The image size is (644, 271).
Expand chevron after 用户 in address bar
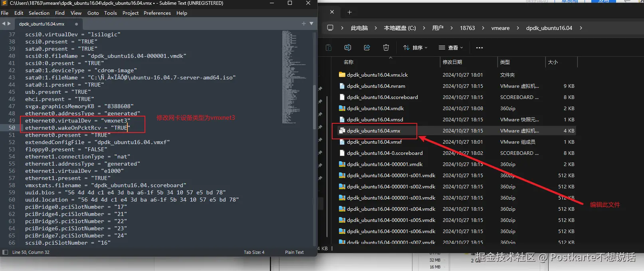452,28
